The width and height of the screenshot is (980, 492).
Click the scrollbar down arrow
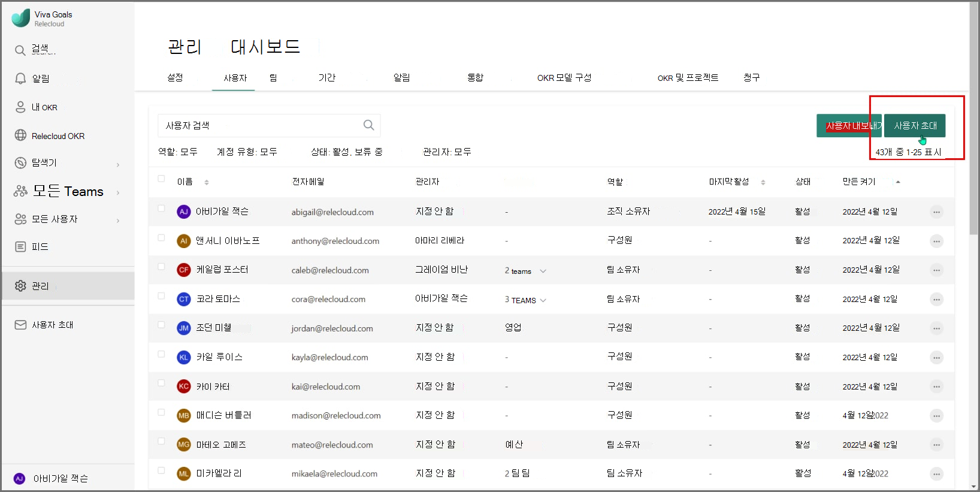click(x=974, y=486)
